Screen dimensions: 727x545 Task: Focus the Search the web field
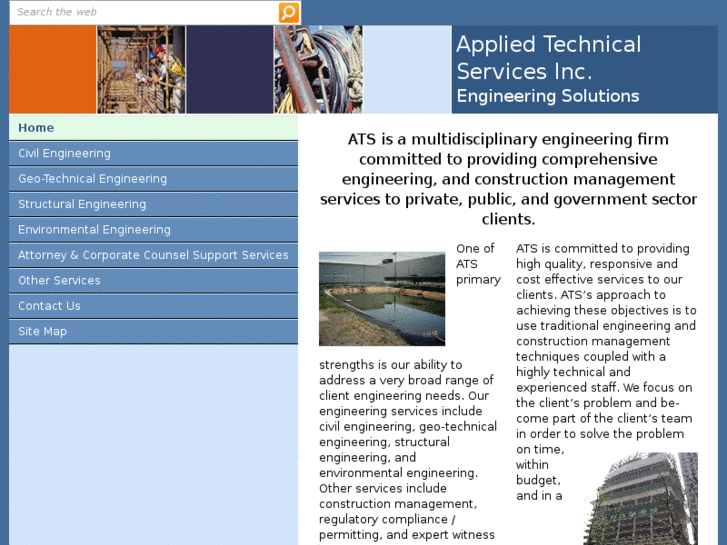click(144, 13)
